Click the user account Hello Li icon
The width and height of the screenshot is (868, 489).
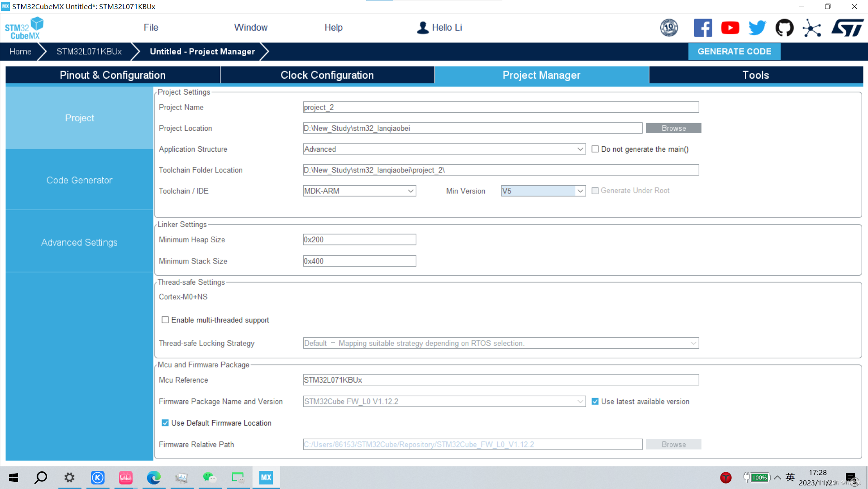[x=423, y=28]
